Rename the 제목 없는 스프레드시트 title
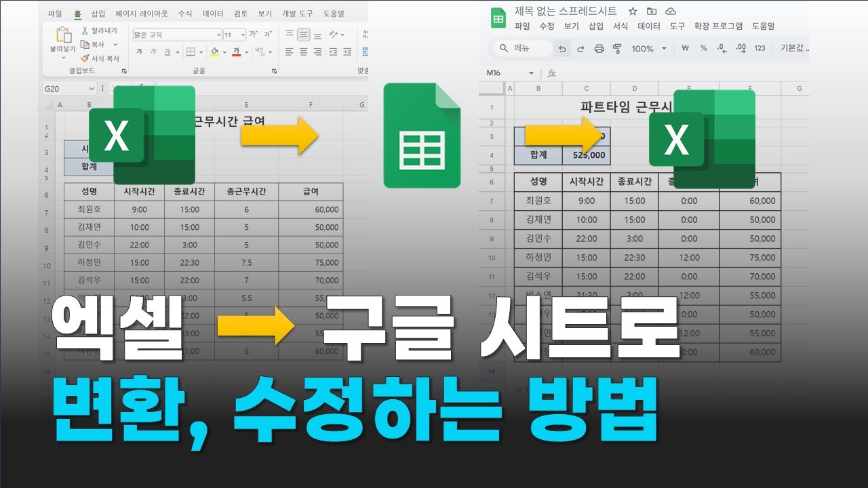This screenshot has height=488, width=868. (566, 11)
